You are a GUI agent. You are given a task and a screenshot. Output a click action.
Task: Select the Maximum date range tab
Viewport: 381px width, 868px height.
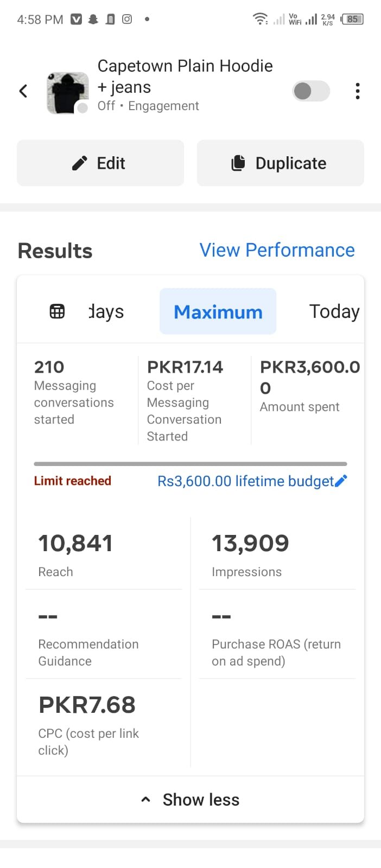218,312
